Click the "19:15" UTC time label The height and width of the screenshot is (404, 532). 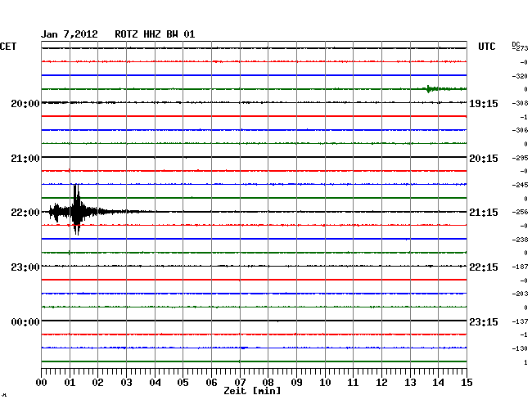point(484,104)
